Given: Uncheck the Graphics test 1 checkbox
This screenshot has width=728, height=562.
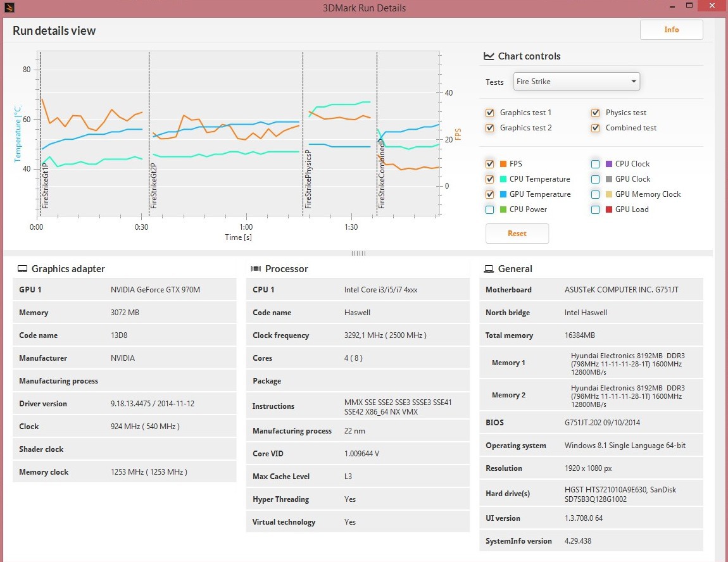Looking at the screenshot, I should tap(489, 113).
